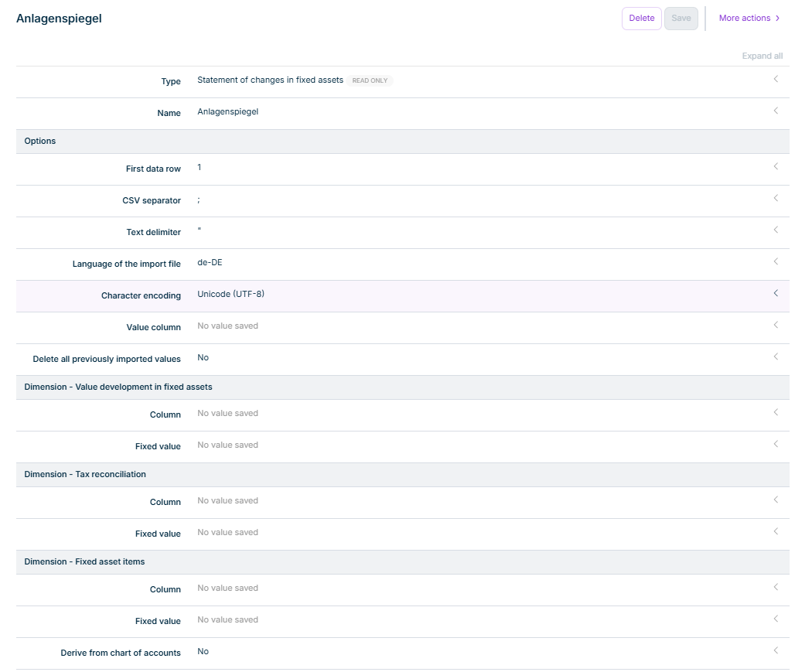Image resolution: width=812 pixels, height=672 pixels.
Task: Click 'Dimension - Tax reconciliation' header
Action: [403, 475]
